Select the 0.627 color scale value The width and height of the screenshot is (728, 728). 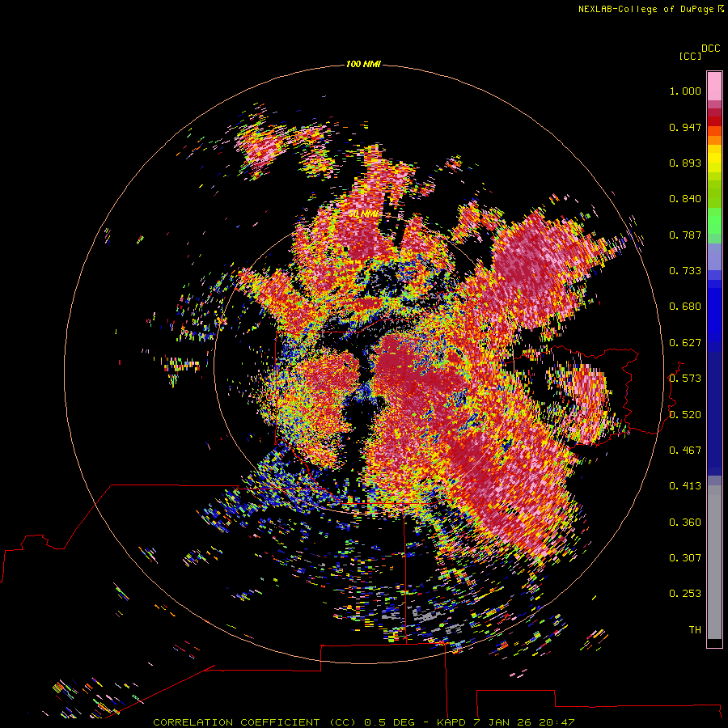[685, 343]
